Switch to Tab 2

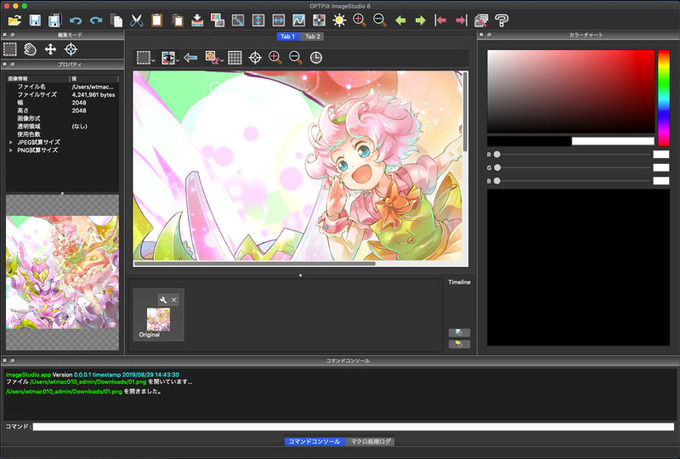tap(313, 36)
